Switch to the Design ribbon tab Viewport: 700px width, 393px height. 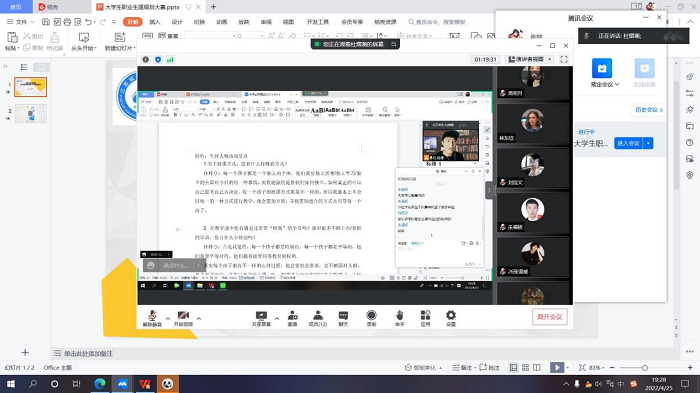pyautogui.click(x=177, y=22)
